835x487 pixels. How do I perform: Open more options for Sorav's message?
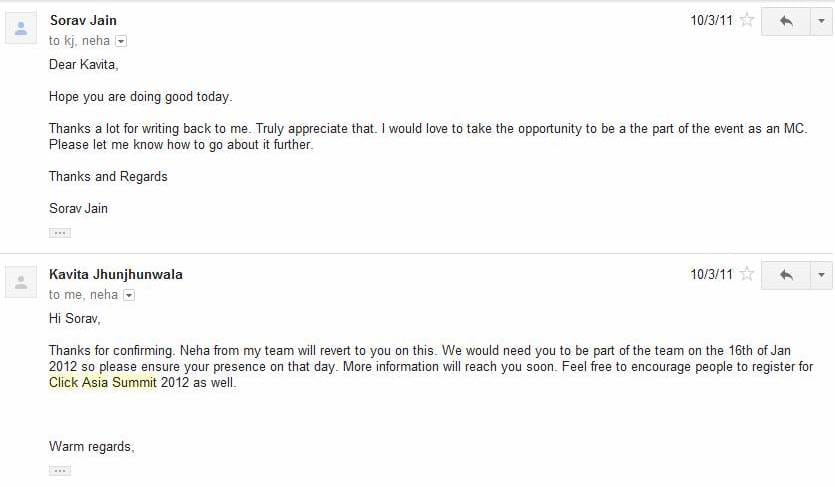coord(821,21)
